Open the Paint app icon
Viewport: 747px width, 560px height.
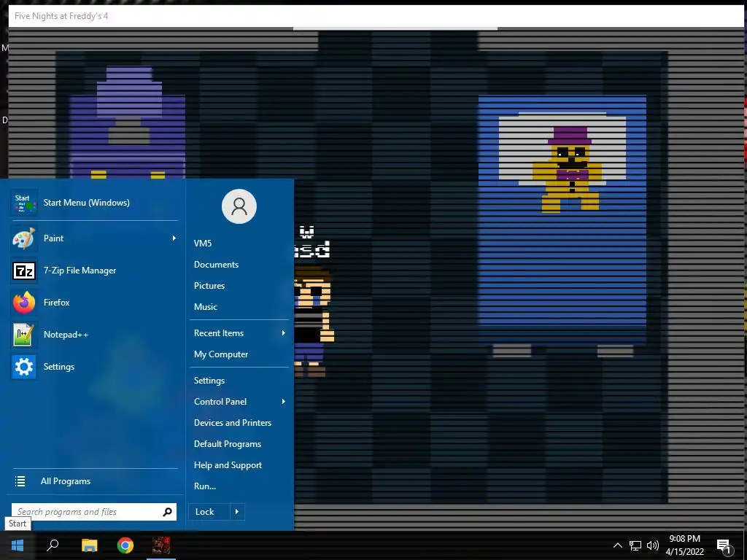tap(24, 238)
